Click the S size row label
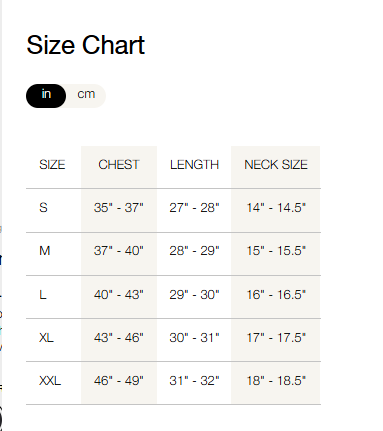This screenshot has height=431, width=383. pos(43,208)
